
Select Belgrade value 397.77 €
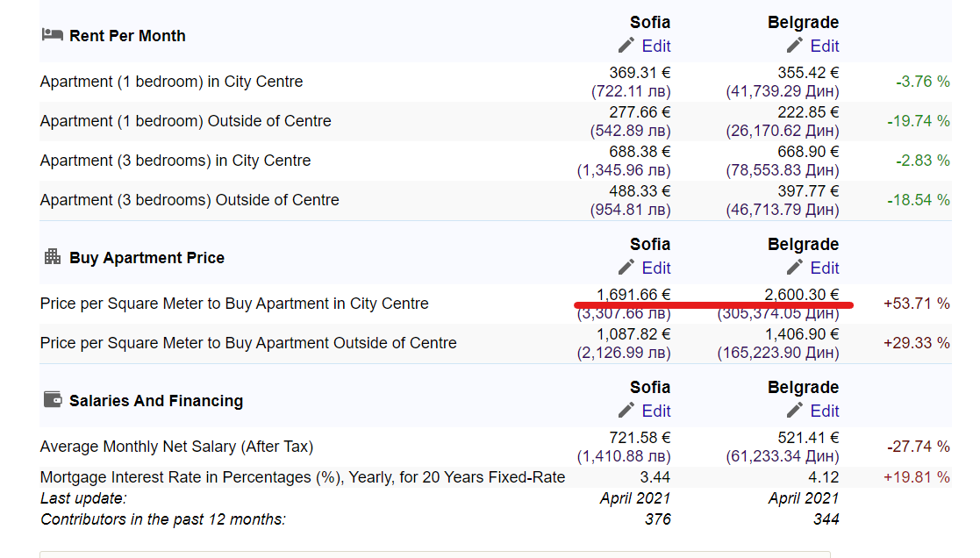click(808, 191)
